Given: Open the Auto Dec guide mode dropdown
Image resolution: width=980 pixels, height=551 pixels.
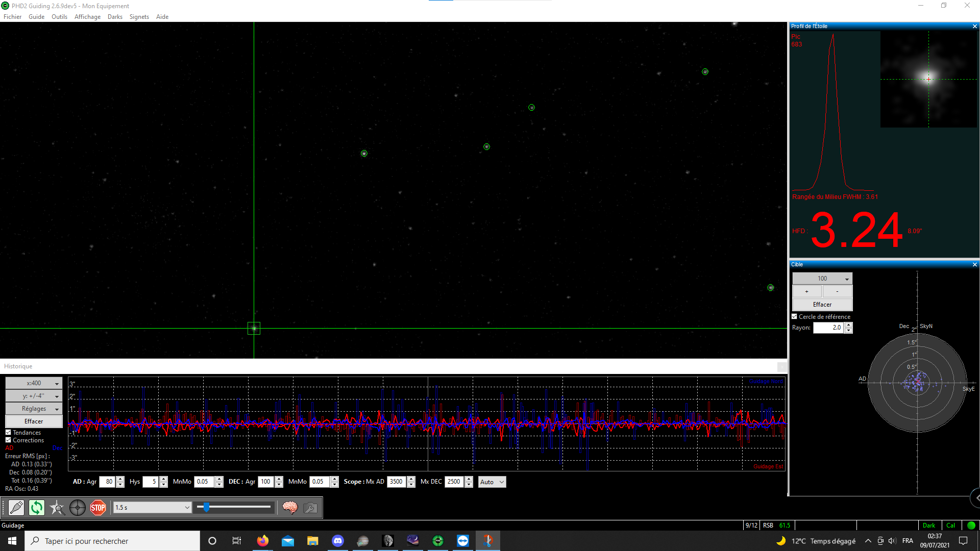Looking at the screenshot, I should coord(492,482).
